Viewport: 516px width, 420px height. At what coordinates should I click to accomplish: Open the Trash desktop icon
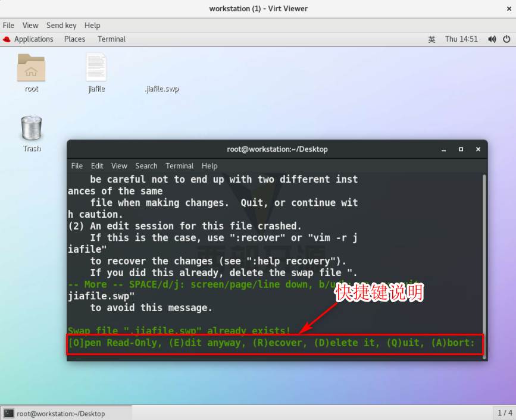[x=32, y=128]
